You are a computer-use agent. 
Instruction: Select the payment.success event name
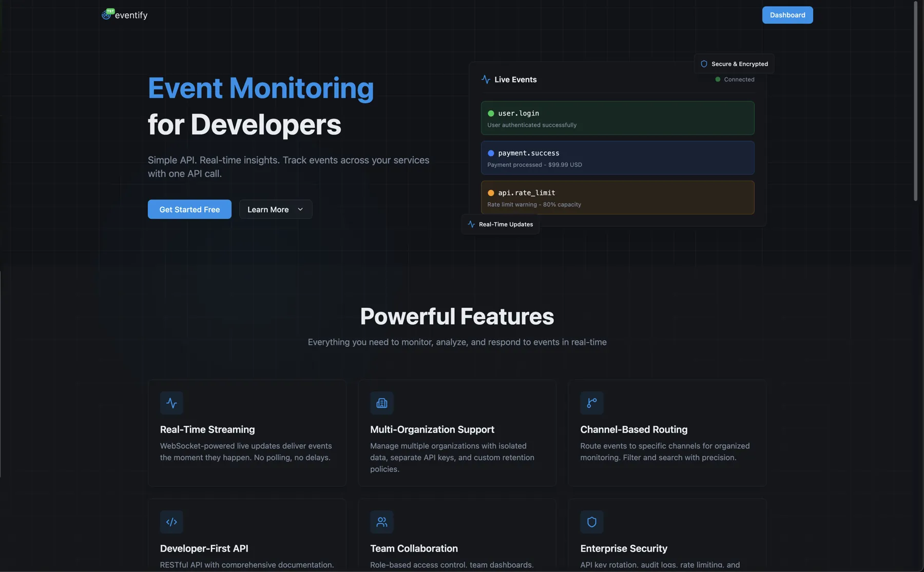tap(529, 153)
